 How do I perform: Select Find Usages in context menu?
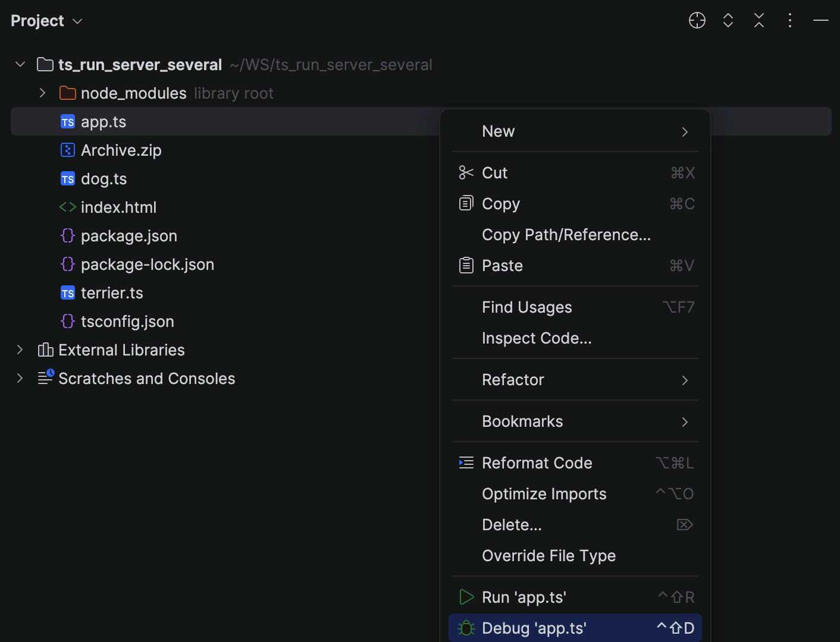tap(526, 307)
